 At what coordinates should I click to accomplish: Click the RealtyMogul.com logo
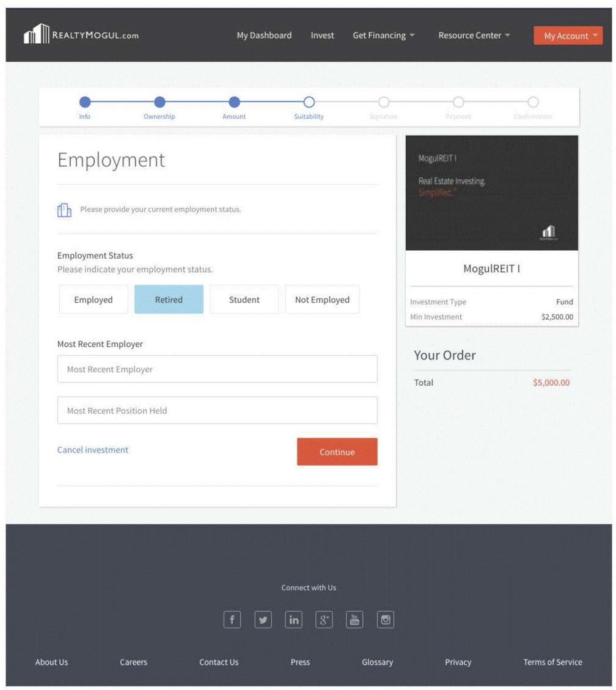pos(81,35)
